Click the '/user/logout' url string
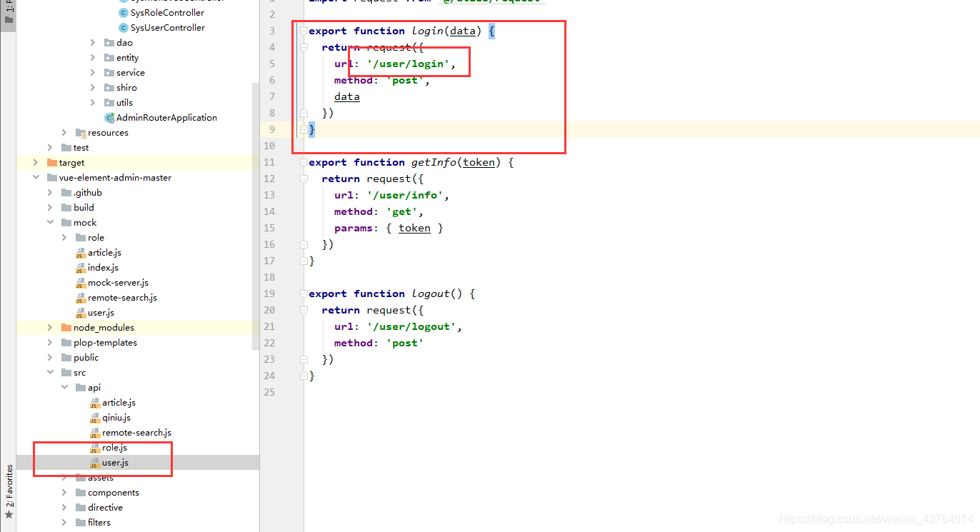 (411, 326)
